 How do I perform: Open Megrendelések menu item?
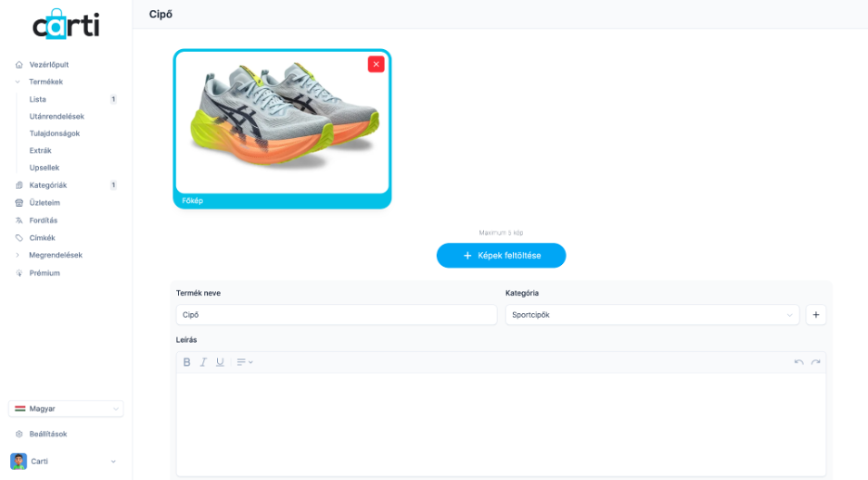click(56, 255)
